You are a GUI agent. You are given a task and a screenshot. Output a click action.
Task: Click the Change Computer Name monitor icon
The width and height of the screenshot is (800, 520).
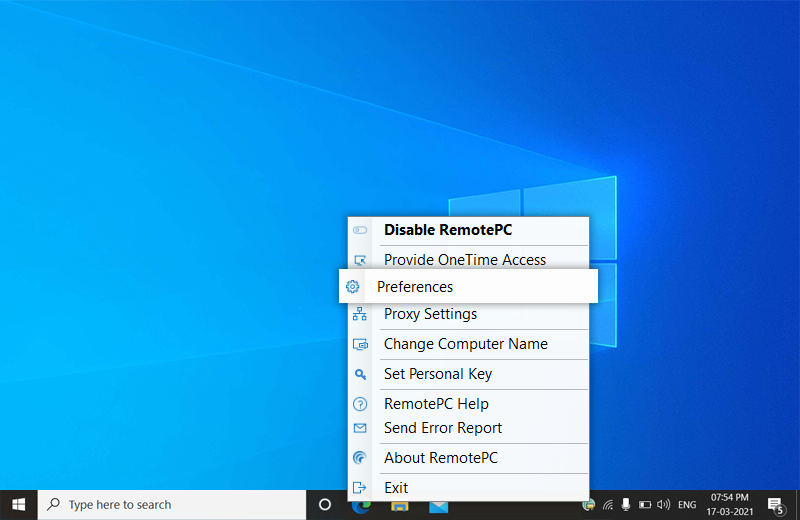click(x=360, y=344)
